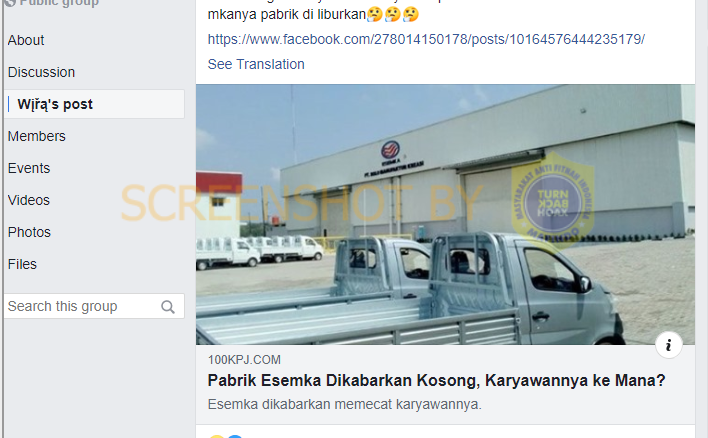
Task: Click the Esemka logo on the building
Action: 390,149
